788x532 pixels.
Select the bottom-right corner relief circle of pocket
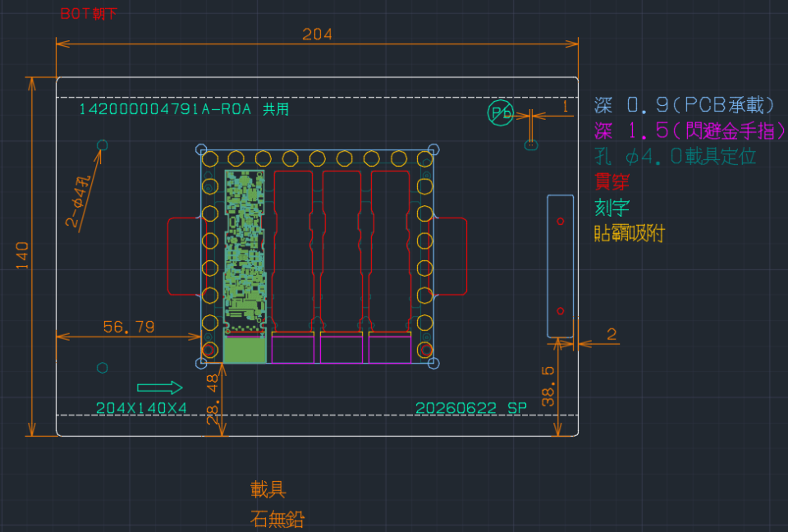pos(433,363)
